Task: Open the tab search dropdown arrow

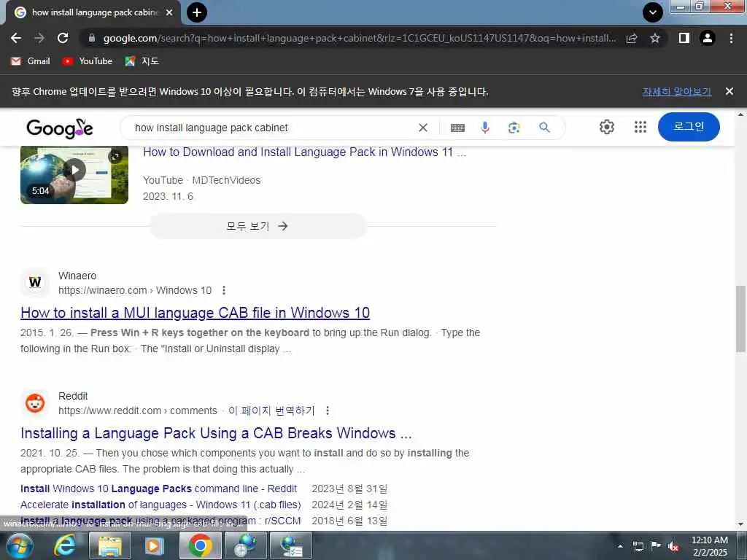Action: (653, 12)
